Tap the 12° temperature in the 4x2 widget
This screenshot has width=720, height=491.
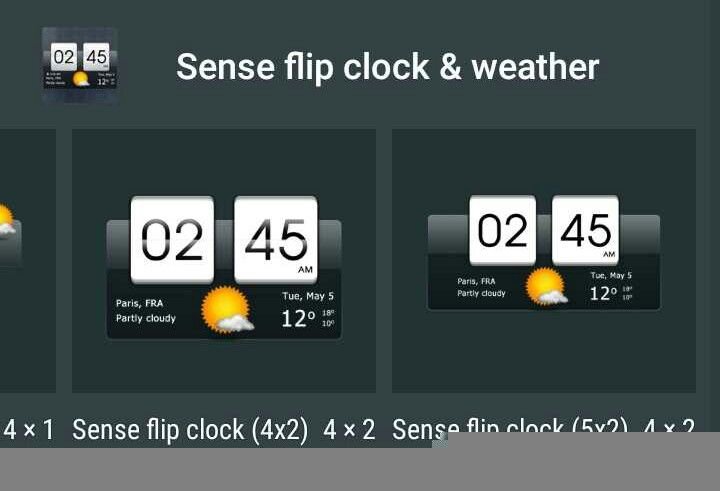tap(298, 318)
